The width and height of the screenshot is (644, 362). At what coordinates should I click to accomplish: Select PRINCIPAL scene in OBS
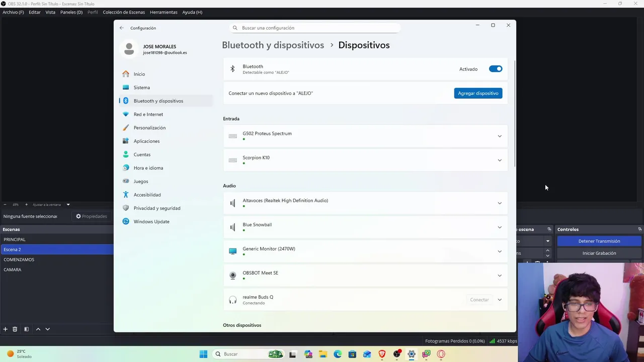(x=57, y=239)
